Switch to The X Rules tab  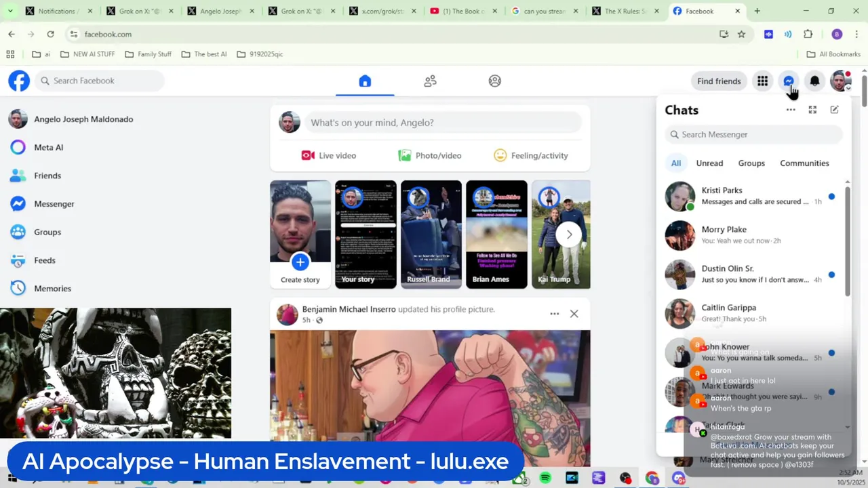pos(625,11)
